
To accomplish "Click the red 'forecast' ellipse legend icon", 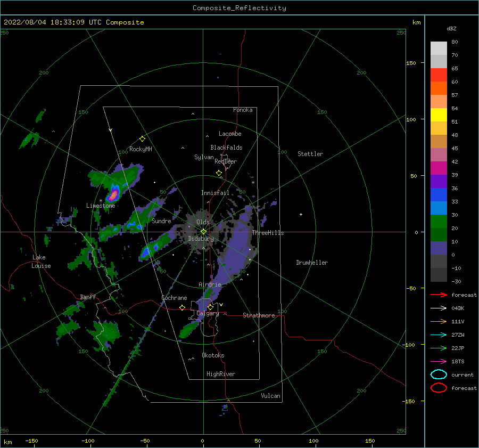I will coord(439,388).
